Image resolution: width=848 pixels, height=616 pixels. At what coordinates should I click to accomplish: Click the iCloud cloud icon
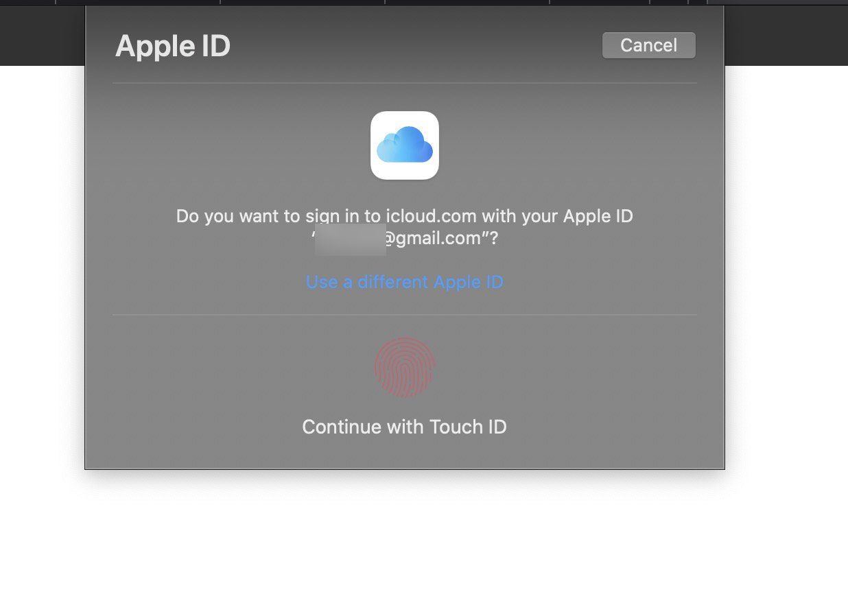[405, 145]
